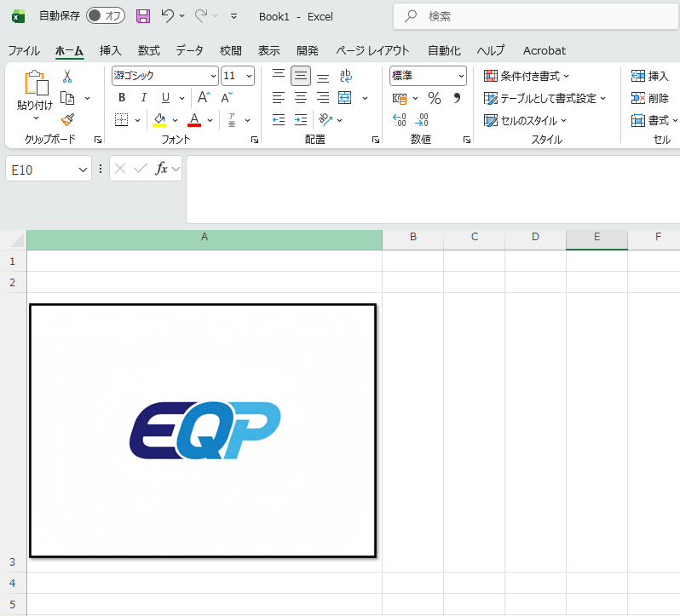680x616 pixels.
Task: Expand the number format dropdown
Action: coord(461,77)
